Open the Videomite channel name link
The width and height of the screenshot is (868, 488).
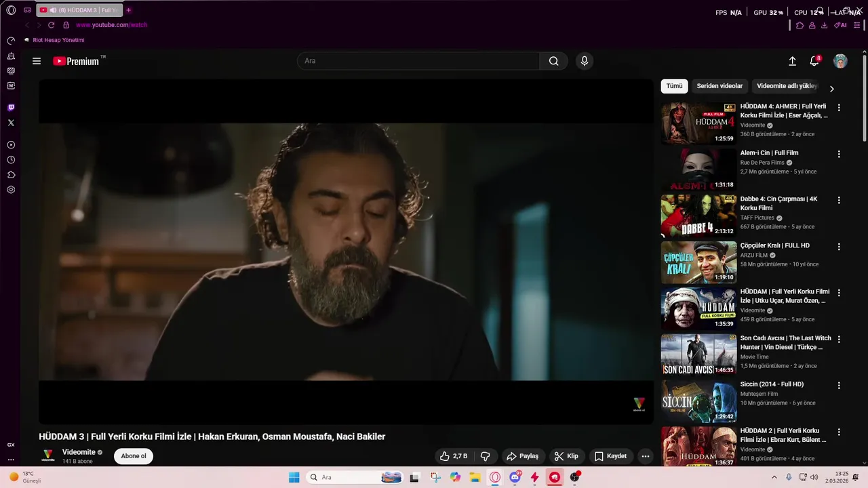pos(79,452)
